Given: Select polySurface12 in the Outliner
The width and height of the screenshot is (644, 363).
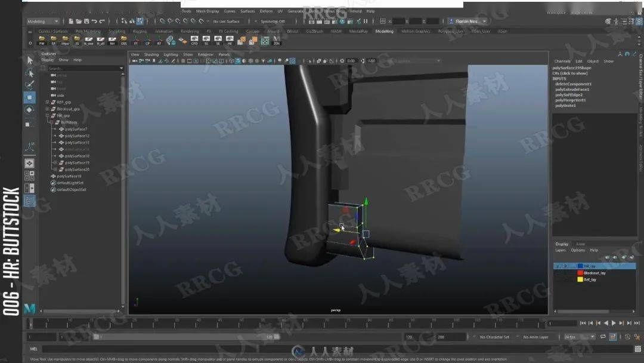Looking at the screenshot, I should pos(77,136).
